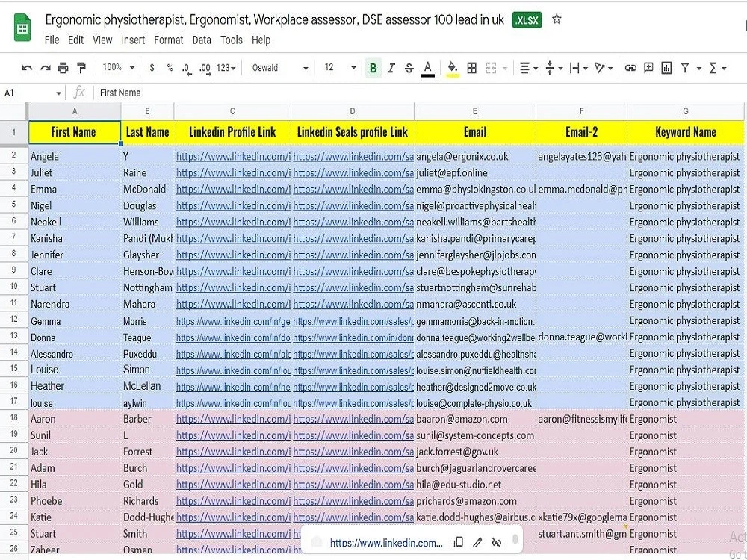Open Borders icon
This screenshot has width=747, height=560.
[471, 68]
